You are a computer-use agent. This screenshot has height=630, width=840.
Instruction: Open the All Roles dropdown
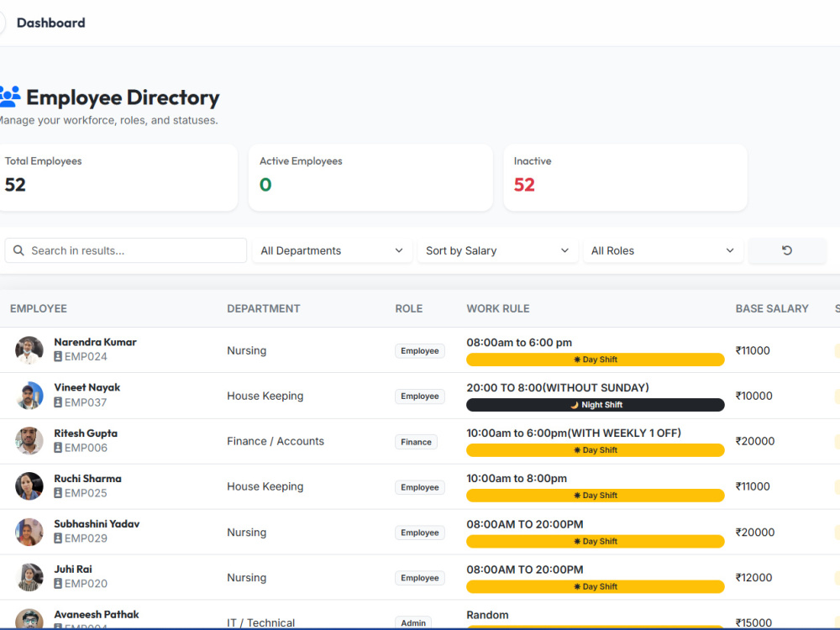663,250
